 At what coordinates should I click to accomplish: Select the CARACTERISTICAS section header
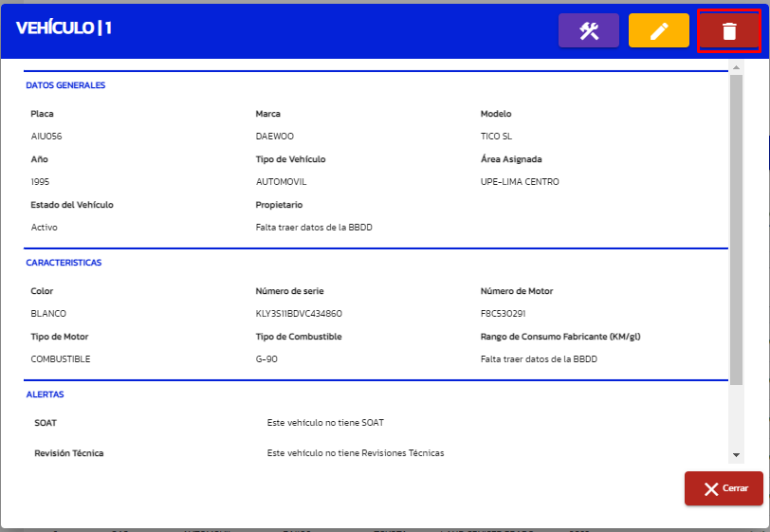64,263
